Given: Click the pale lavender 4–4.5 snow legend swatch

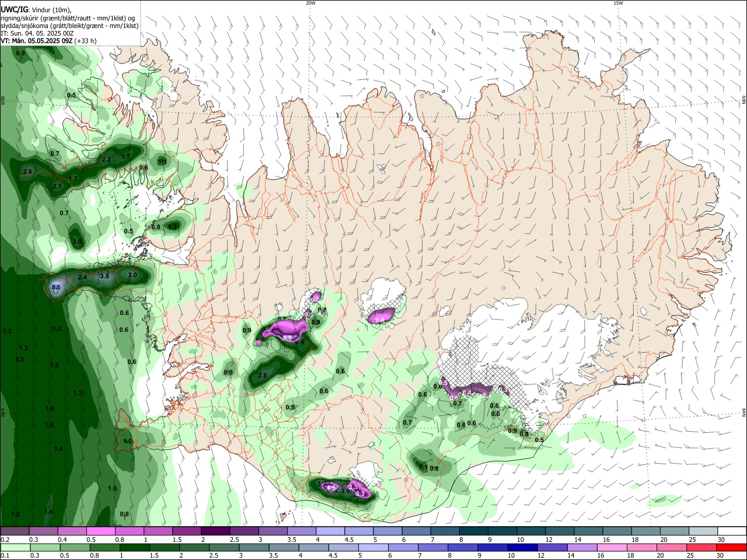Looking at the screenshot, I should click(330, 531).
